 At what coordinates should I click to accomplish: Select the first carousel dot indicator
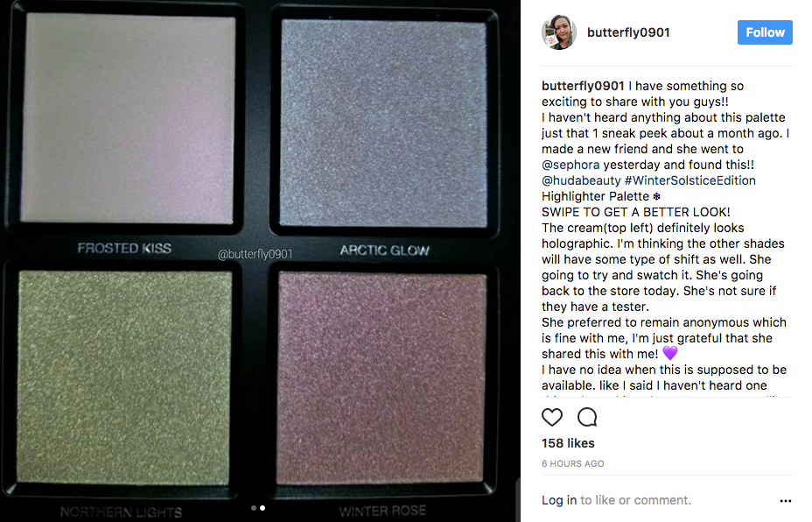click(x=254, y=508)
